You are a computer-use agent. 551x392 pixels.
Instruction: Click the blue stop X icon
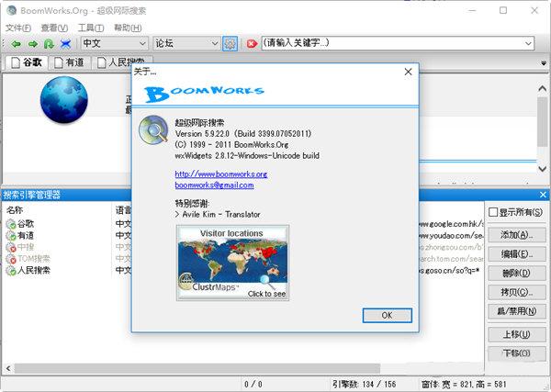[66, 44]
